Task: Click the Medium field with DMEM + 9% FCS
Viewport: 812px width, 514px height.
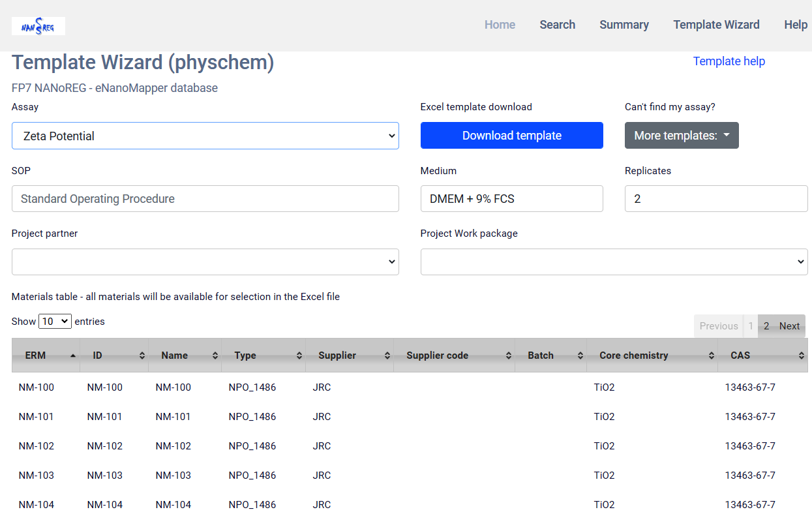Action: tap(512, 199)
